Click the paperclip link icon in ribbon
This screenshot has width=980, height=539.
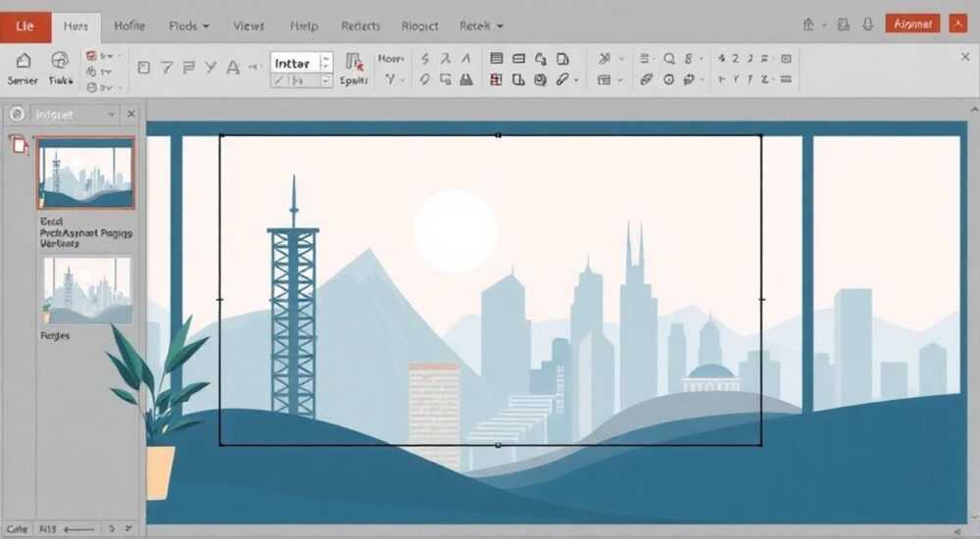[563, 79]
